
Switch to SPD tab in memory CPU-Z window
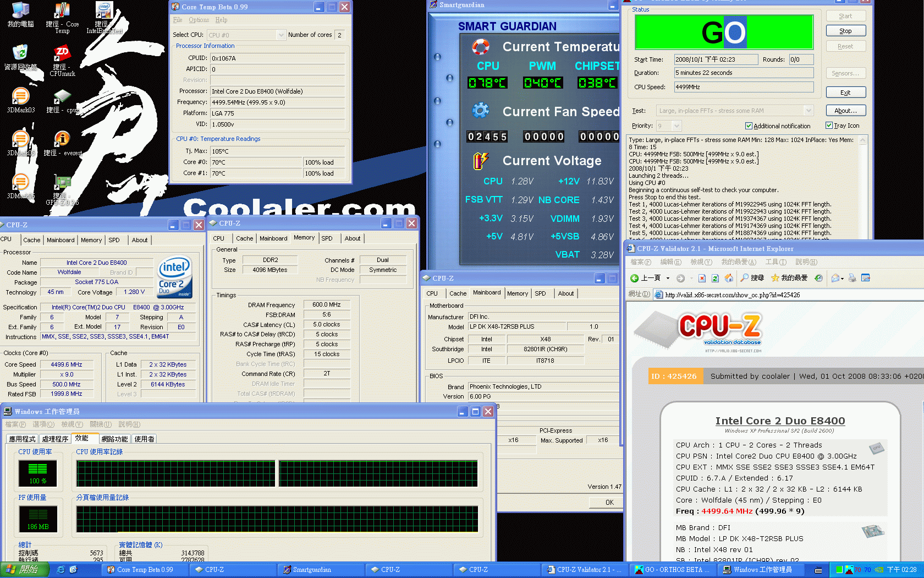(x=327, y=238)
